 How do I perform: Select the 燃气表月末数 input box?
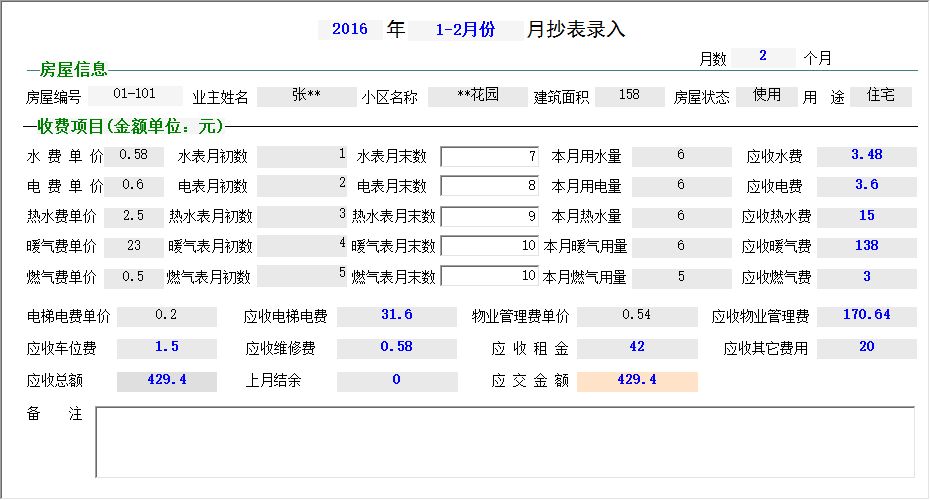click(x=491, y=277)
